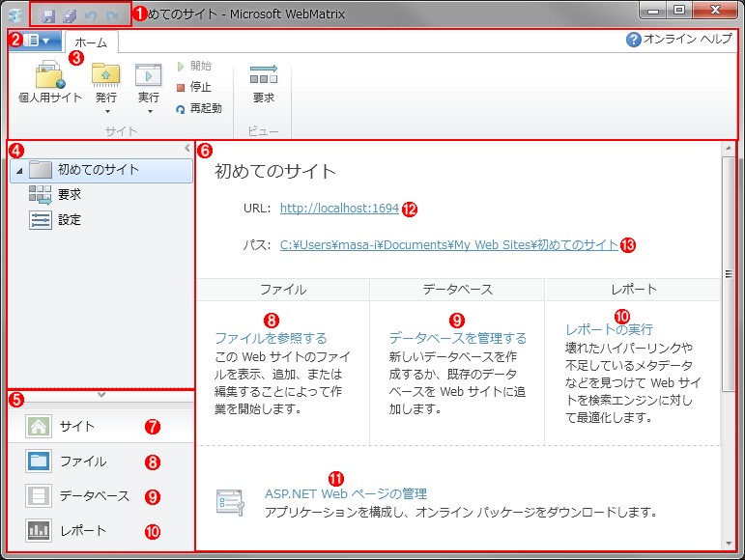Click the データベース column header
745x560 pixels.
pos(458,290)
